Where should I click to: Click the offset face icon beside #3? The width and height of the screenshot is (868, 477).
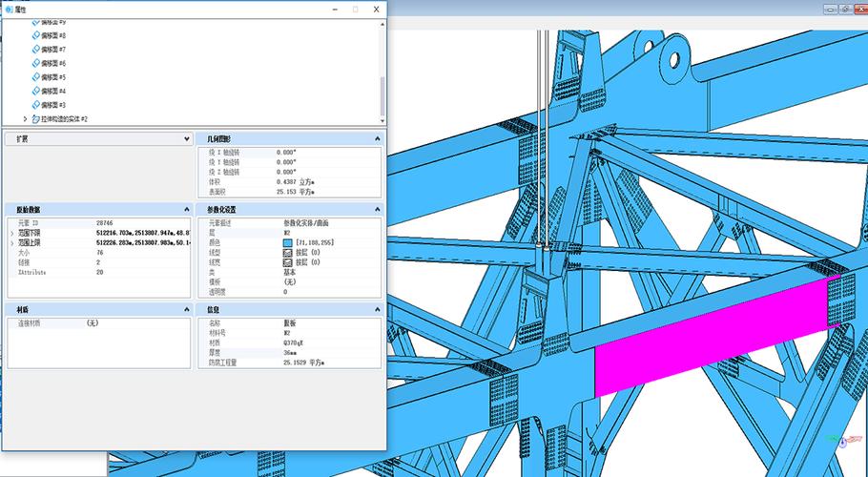point(36,105)
